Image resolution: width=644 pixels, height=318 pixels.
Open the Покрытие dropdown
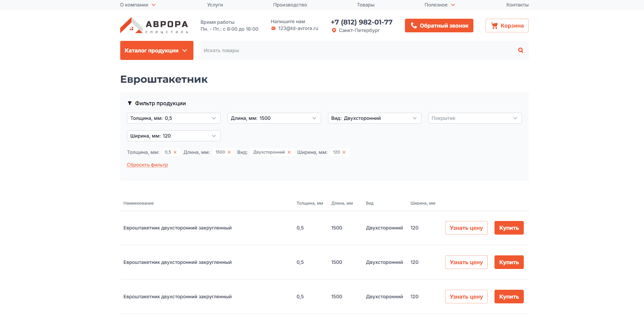click(x=475, y=118)
